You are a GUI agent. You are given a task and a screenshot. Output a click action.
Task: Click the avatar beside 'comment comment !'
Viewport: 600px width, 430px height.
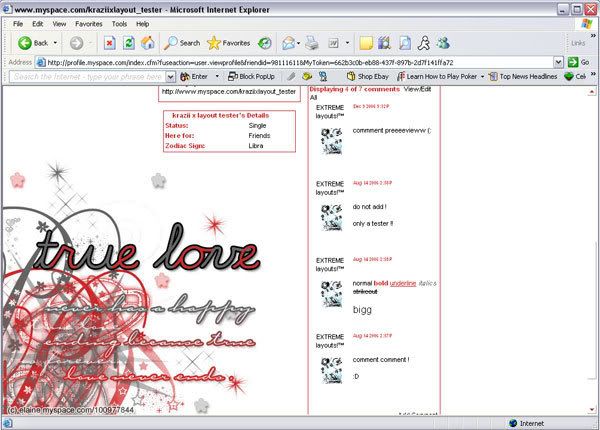[331, 370]
